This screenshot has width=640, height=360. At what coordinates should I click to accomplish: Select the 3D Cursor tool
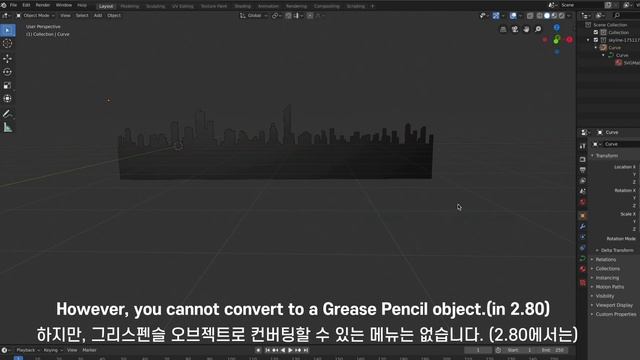[7, 44]
